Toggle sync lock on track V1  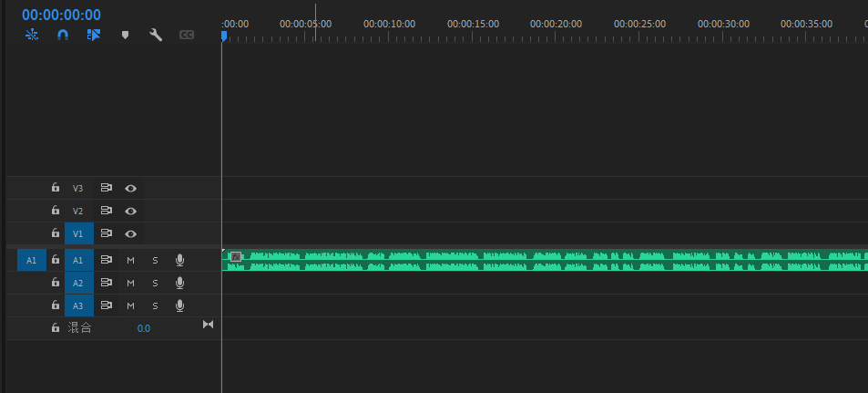pyautogui.click(x=107, y=233)
